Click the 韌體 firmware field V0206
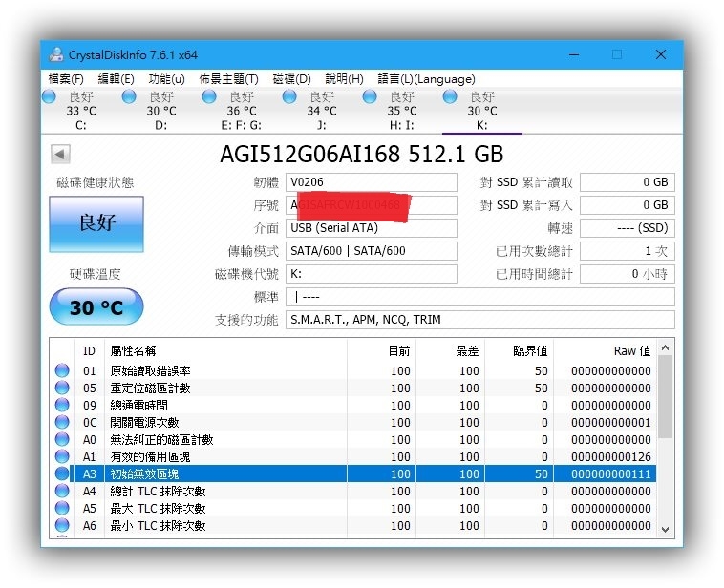 click(x=372, y=182)
